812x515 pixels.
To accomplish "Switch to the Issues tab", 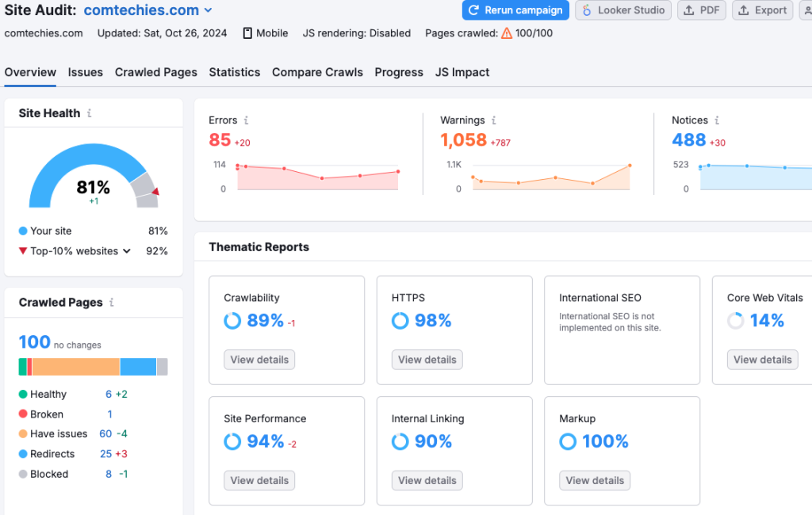I will click(x=85, y=72).
